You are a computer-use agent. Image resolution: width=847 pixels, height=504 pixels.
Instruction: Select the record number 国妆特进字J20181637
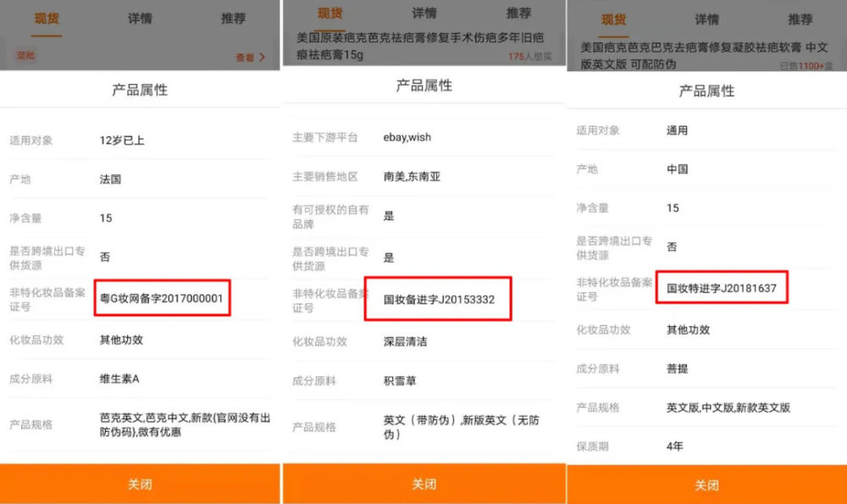721,288
